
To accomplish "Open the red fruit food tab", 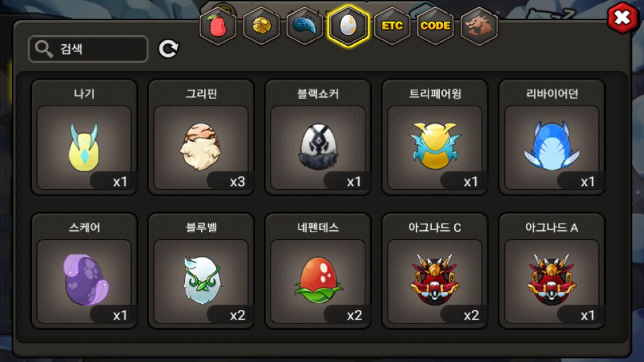I will (x=218, y=26).
